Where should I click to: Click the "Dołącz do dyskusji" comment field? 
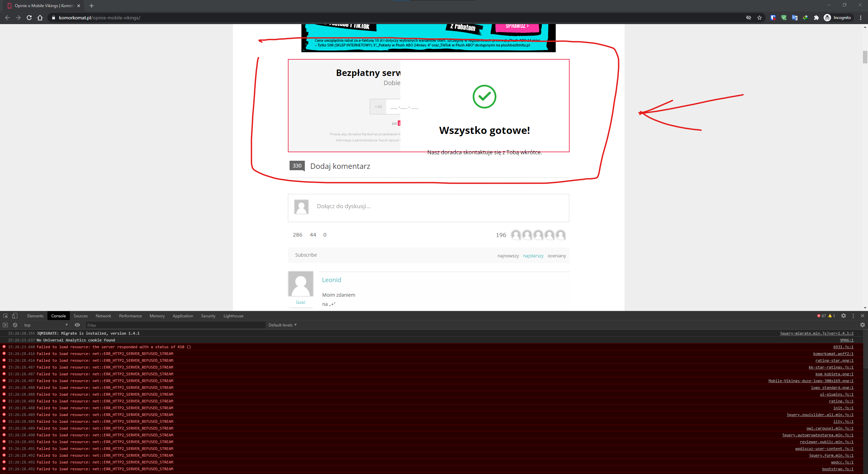tap(343, 206)
